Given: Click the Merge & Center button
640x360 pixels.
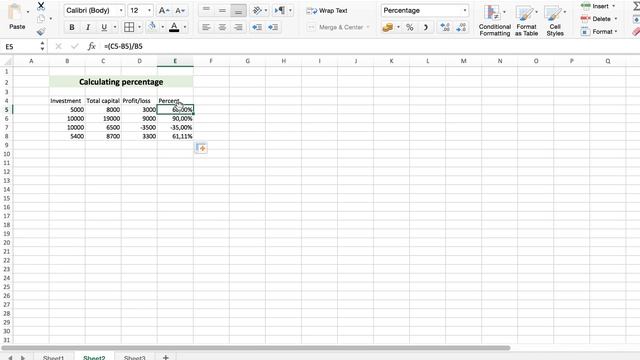Looking at the screenshot, I should pos(338,27).
